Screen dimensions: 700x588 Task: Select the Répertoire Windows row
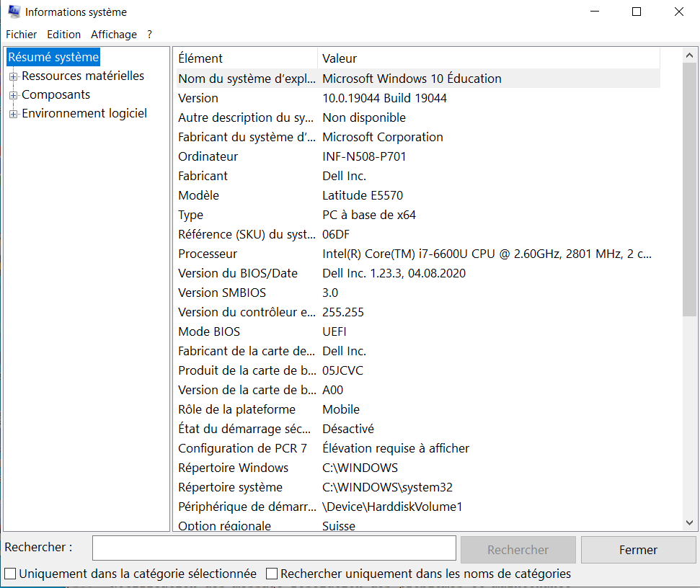tap(418, 468)
